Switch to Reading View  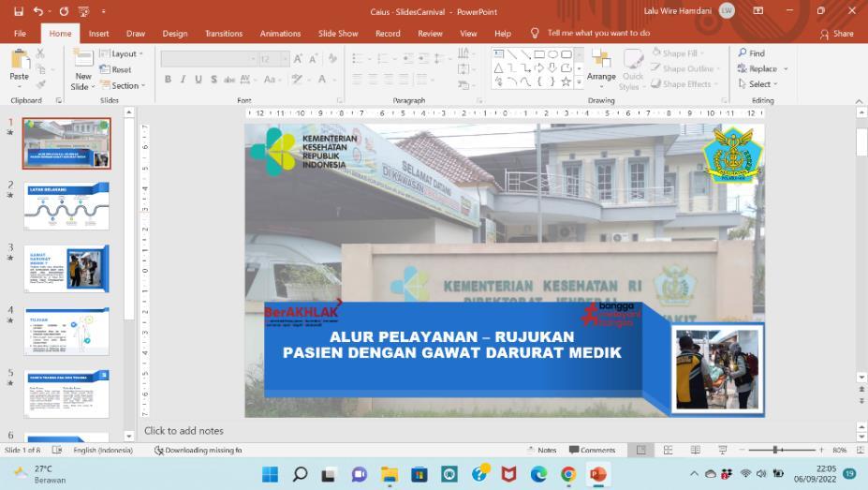click(x=696, y=450)
